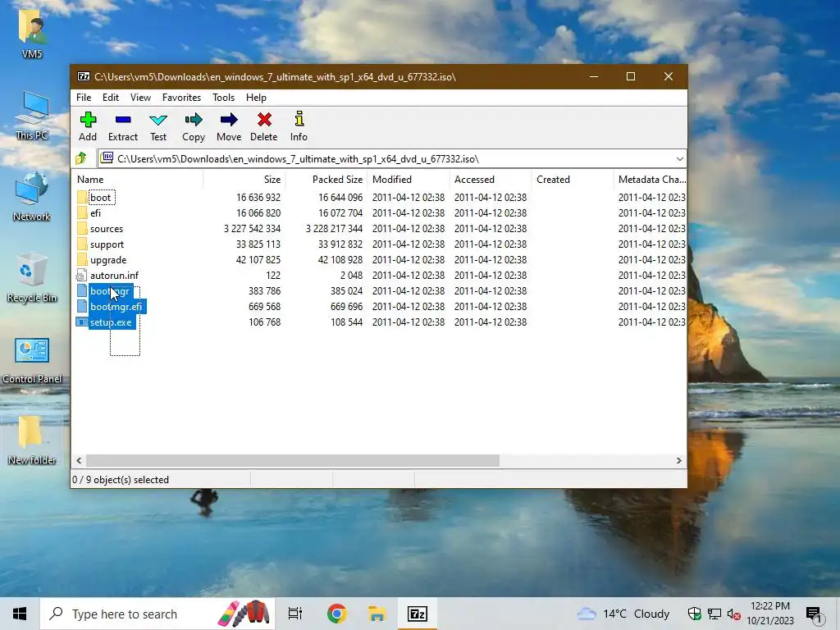
Task: Click the scroll right arrow
Action: pyautogui.click(x=678, y=461)
